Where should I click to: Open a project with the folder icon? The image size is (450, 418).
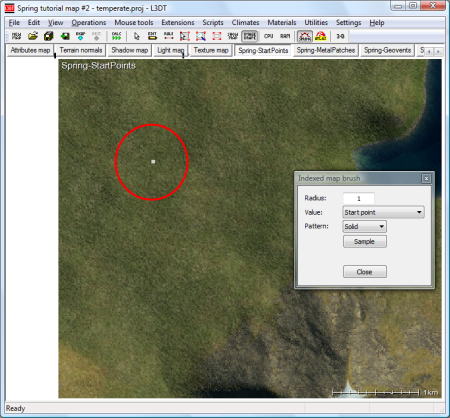tap(33, 36)
